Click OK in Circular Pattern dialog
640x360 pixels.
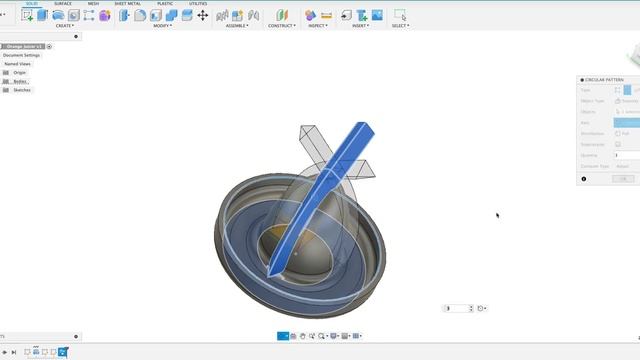[623, 179]
